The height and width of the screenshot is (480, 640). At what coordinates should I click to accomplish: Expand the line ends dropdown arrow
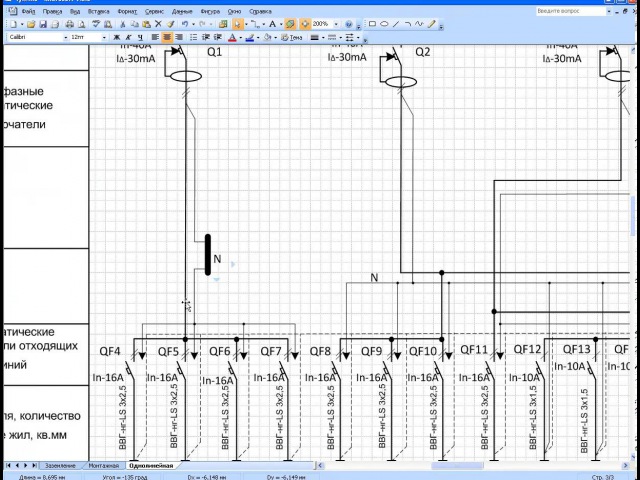358,38
